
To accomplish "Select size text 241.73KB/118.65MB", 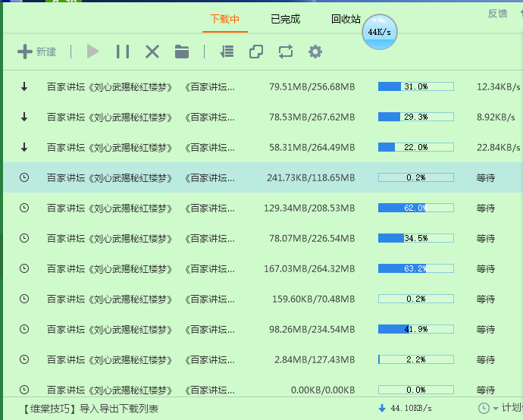I will [311, 178].
